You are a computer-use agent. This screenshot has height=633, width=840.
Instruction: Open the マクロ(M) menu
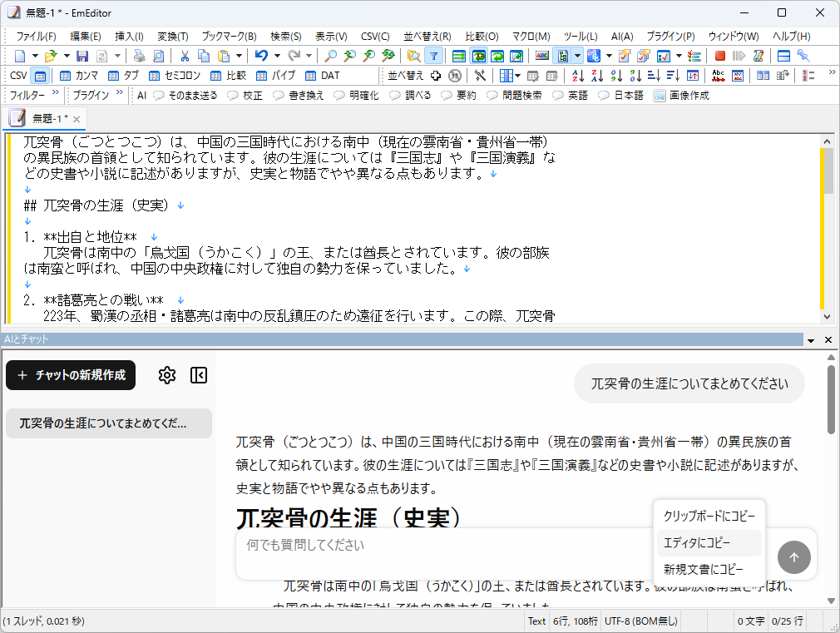[531, 37]
